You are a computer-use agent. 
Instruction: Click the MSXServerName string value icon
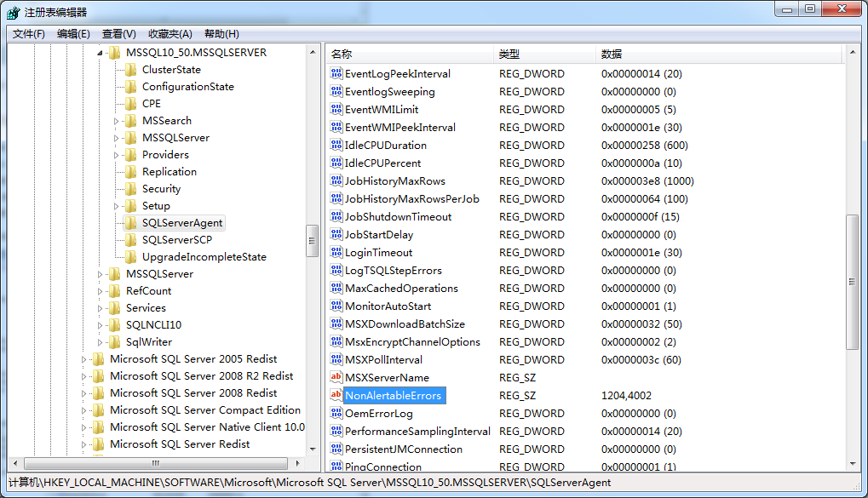(x=336, y=377)
